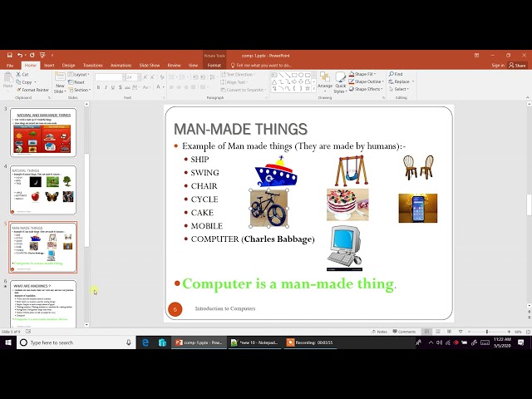This screenshot has height=399, width=532.
Task: Switch to Insert tab
Action: tap(49, 65)
